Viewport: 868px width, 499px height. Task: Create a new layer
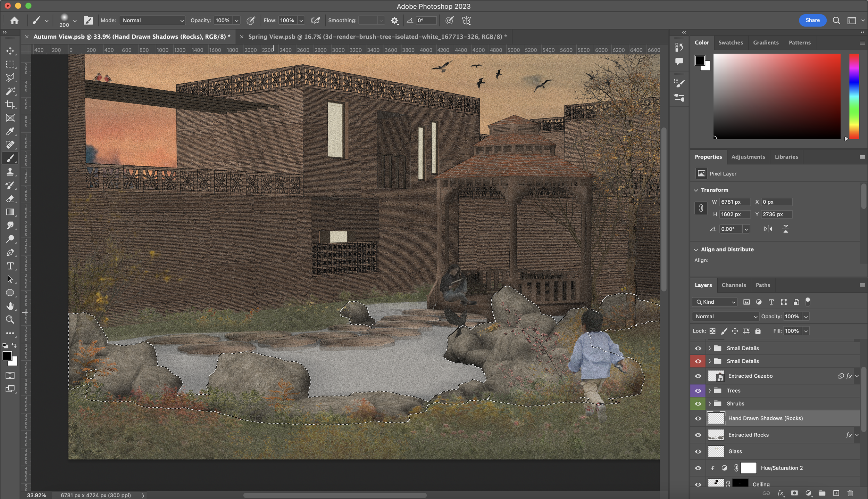(836, 493)
